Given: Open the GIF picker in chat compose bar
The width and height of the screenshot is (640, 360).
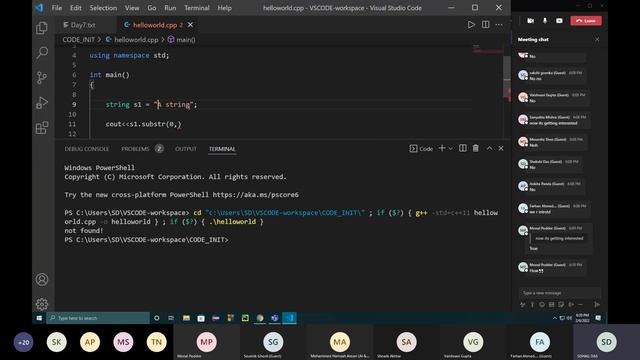Looking at the screenshot, I should pyautogui.click(x=551, y=304).
